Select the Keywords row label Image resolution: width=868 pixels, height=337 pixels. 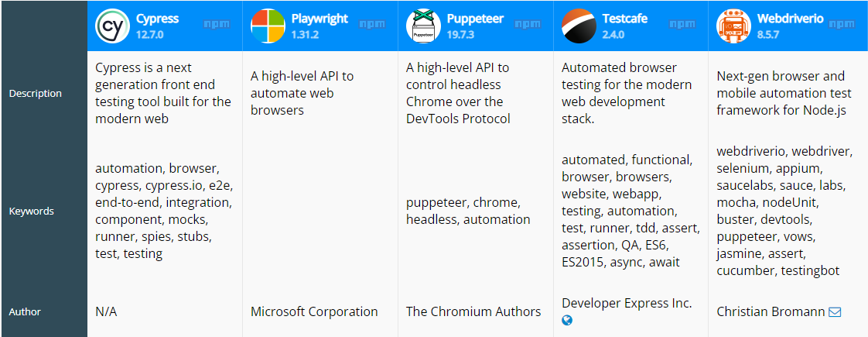[x=31, y=211]
